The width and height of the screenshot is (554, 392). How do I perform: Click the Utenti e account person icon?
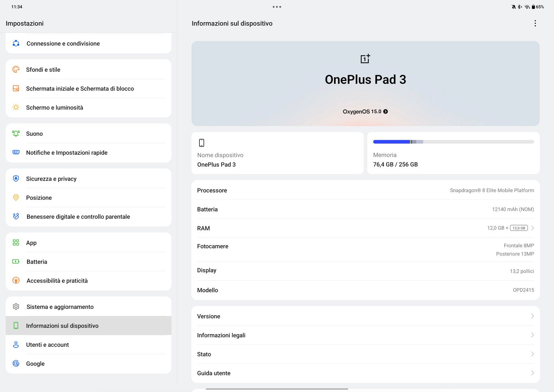coord(16,345)
